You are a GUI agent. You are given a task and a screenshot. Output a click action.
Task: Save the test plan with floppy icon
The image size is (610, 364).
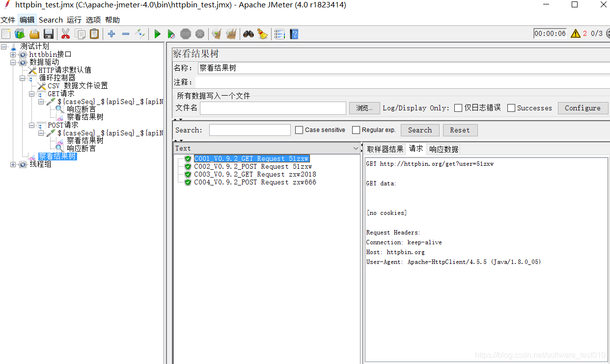point(48,34)
